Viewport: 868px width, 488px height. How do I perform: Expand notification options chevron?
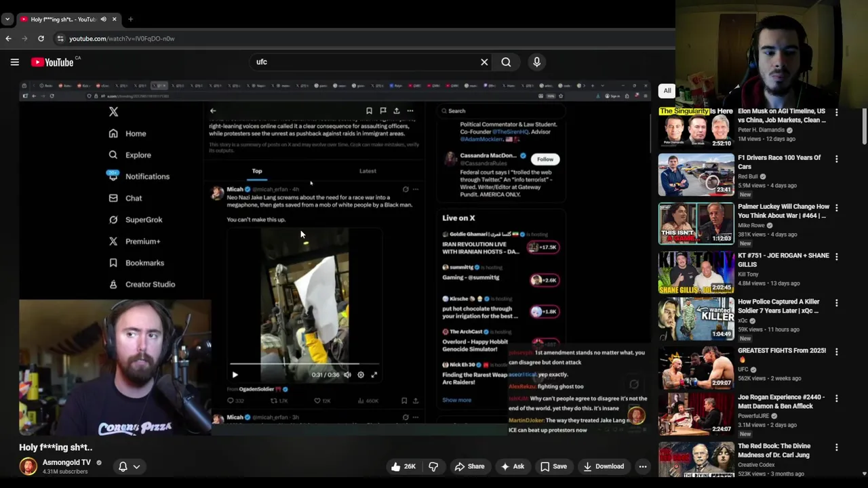coord(136,466)
